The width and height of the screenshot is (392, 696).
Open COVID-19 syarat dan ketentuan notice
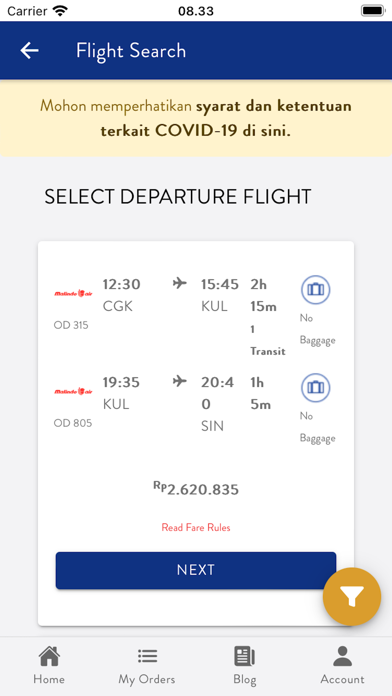click(x=196, y=119)
